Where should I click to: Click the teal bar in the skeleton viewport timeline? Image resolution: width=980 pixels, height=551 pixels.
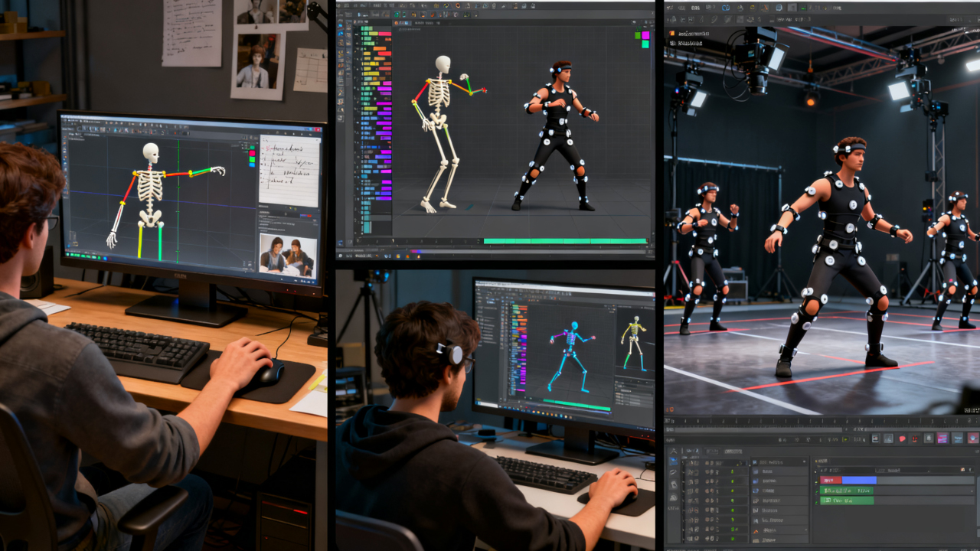pyautogui.click(x=565, y=241)
